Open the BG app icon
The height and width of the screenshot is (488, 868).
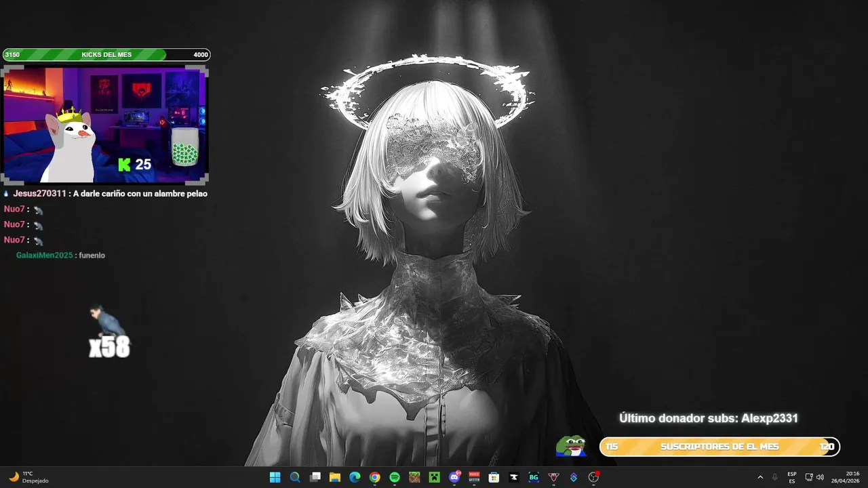coord(534,477)
